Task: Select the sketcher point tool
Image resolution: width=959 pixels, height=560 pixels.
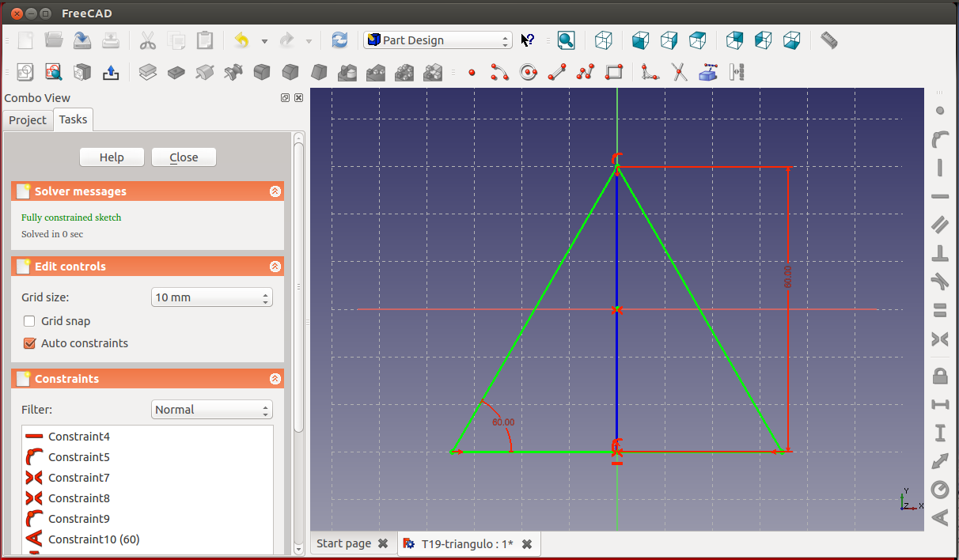Action: point(472,73)
